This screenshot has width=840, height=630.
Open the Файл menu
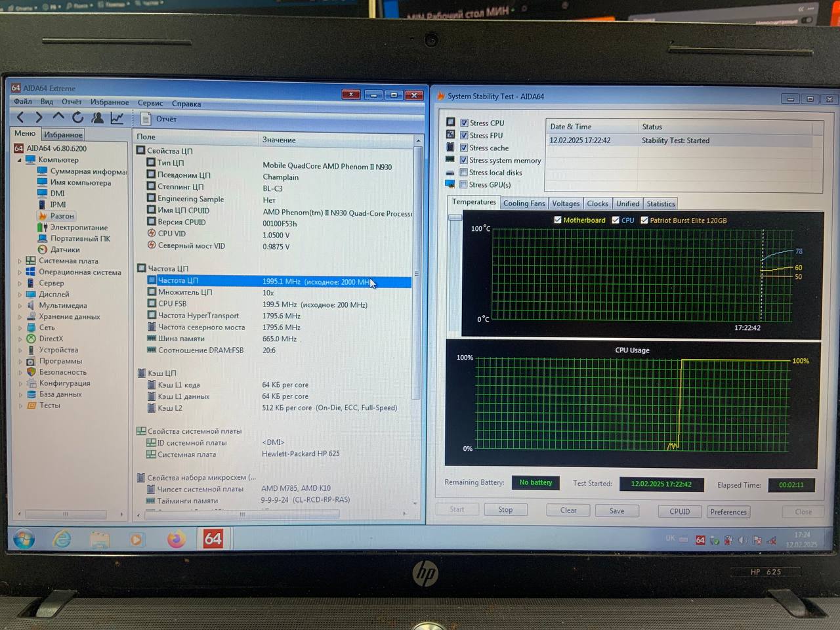click(23, 101)
